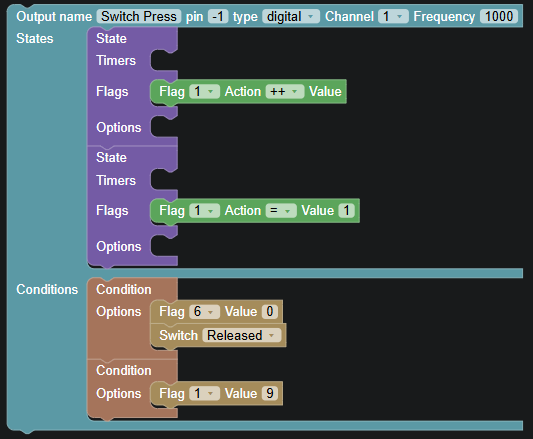533x439 pixels.
Task: Edit the pin field showing -1
Action: pyautogui.click(x=218, y=16)
